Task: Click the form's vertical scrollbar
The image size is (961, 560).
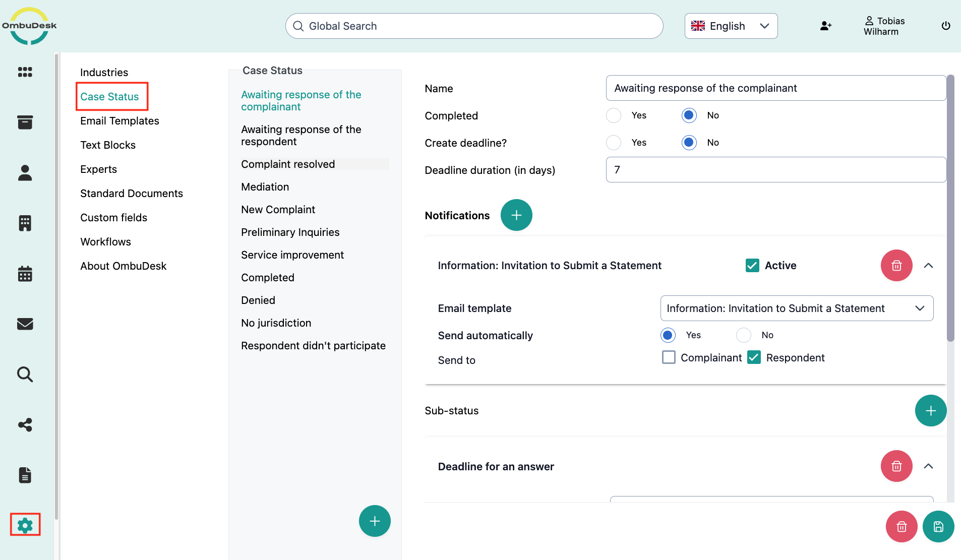Action: (950, 208)
